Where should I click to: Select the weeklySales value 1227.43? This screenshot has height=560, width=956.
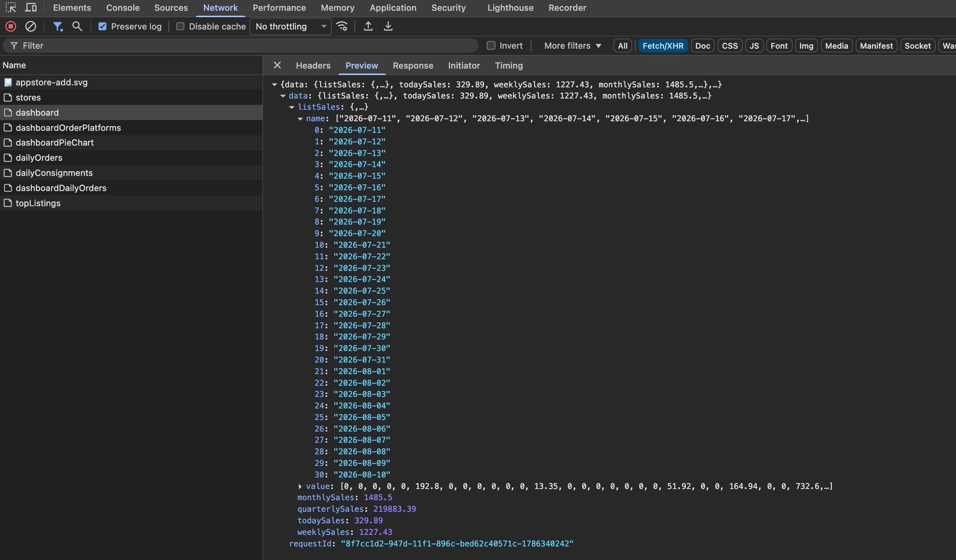(375, 532)
